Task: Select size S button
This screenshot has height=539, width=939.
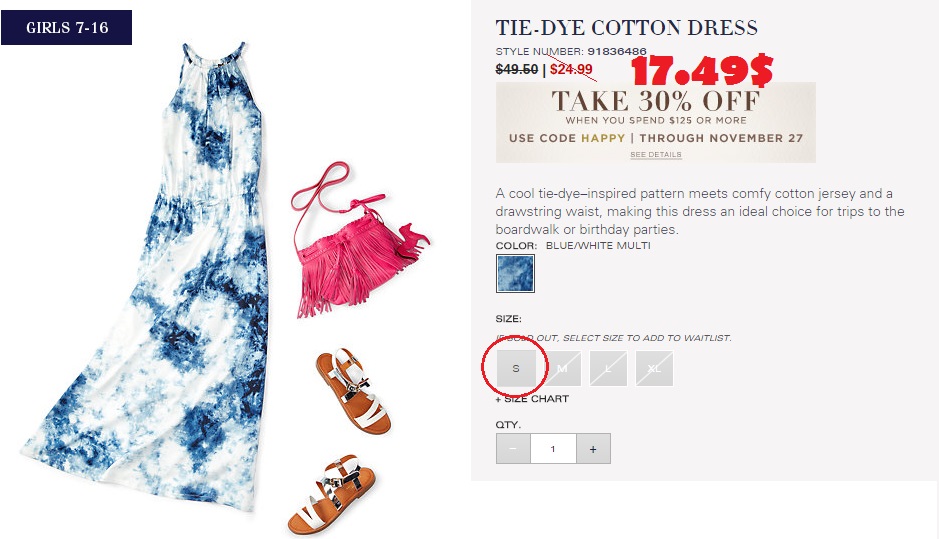Action: click(x=516, y=368)
